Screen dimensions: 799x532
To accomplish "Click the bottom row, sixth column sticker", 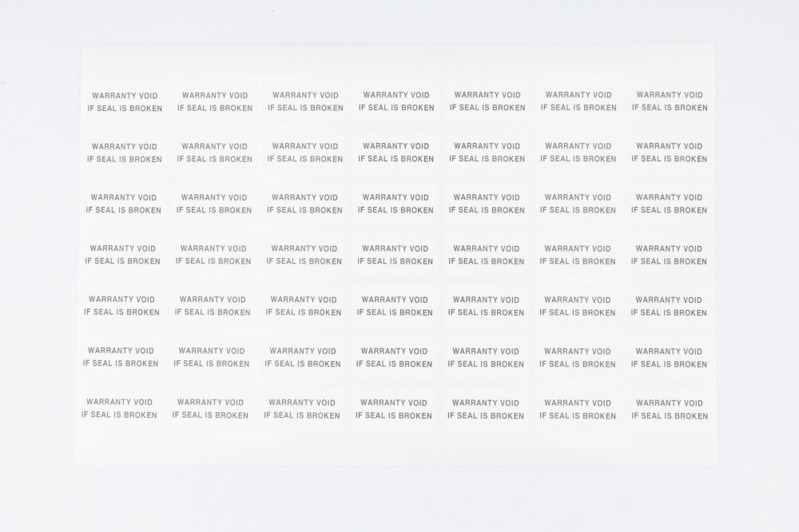I will click(x=577, y=409).
